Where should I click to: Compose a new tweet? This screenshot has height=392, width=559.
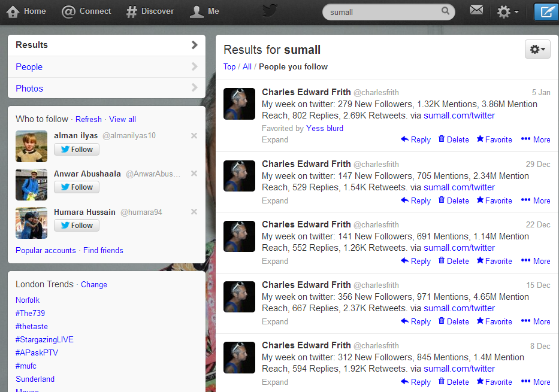(x=546, y=12)
